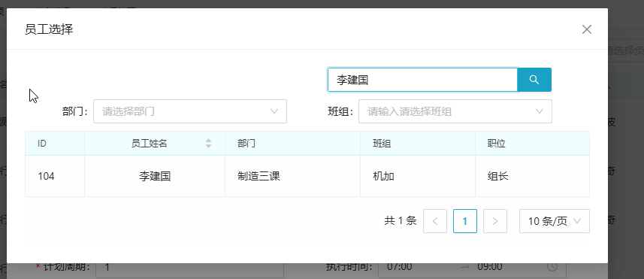Select the cell with ID 104
644x279 pixels.
(x=55, y=176)
